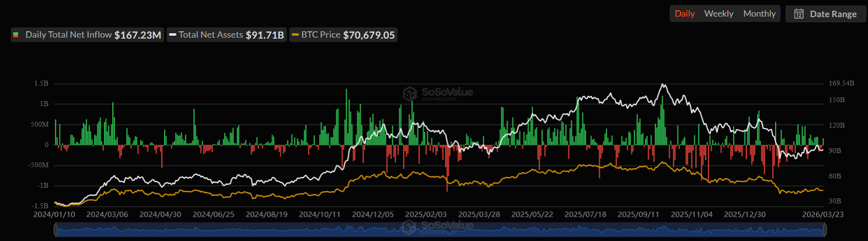Image resolution: width=868 pixels, height=241 pixels.
Task: Click the -1.5B left axis label
Action: pos(40,206)
